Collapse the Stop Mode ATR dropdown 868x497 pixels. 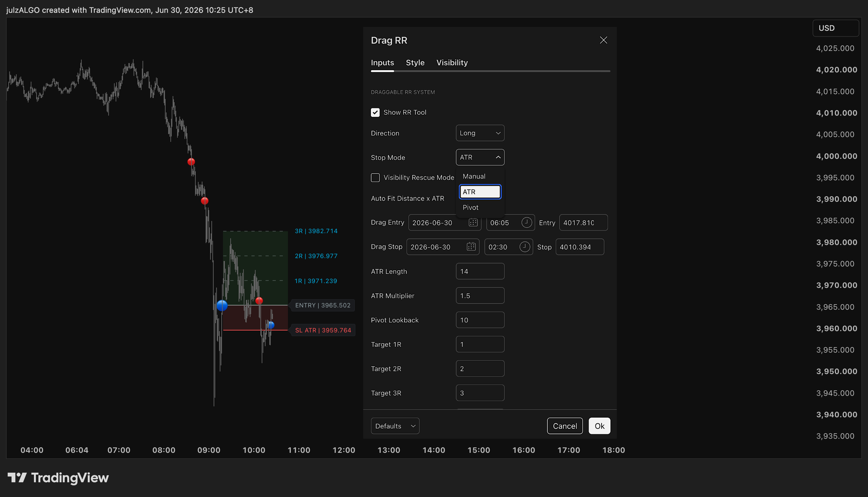[480, 157]
